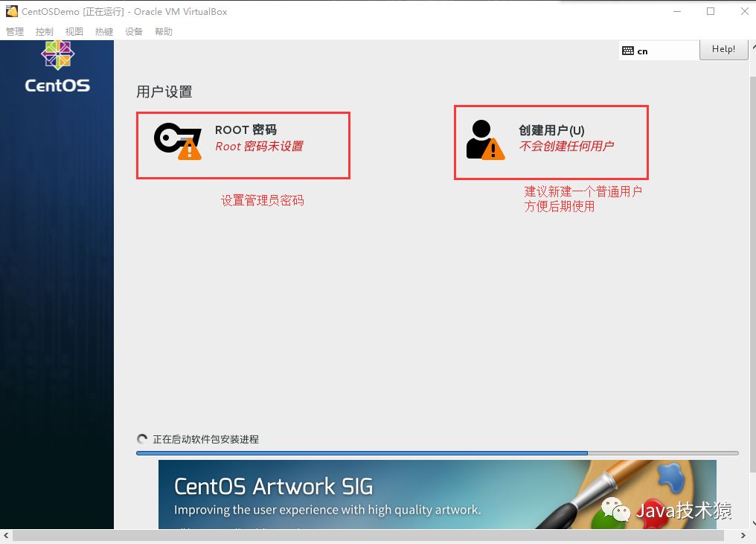
Task: Minimize the VirtualBox window
Action: 677,11
